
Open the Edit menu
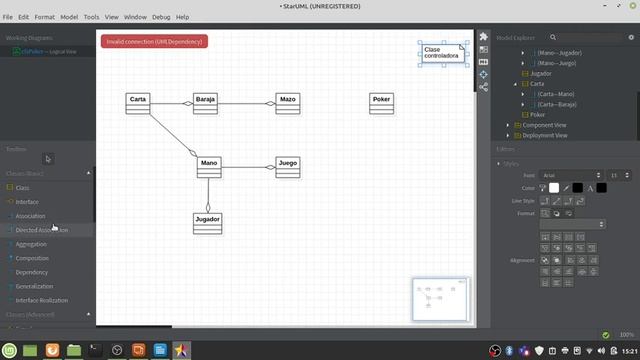(x=23, y=17)
